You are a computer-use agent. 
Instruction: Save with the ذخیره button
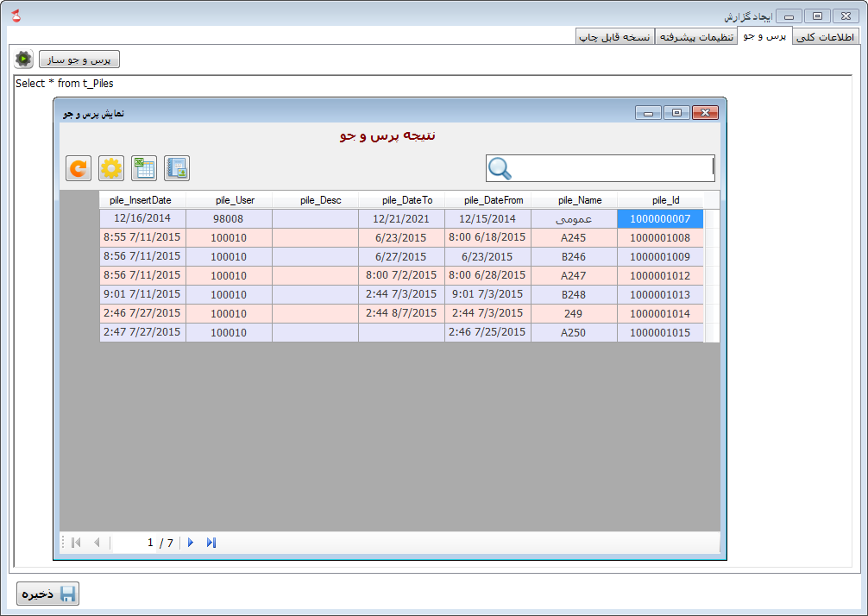click(x=47, y=594)
